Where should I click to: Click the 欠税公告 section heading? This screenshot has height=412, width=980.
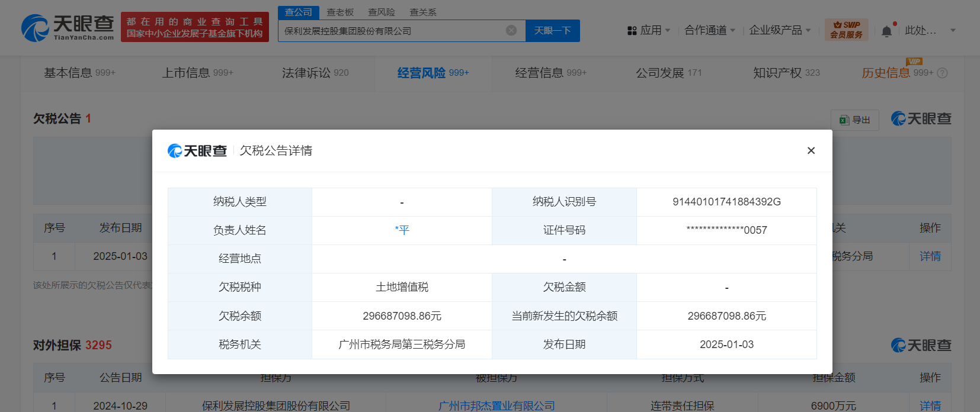tap(57, 118)
